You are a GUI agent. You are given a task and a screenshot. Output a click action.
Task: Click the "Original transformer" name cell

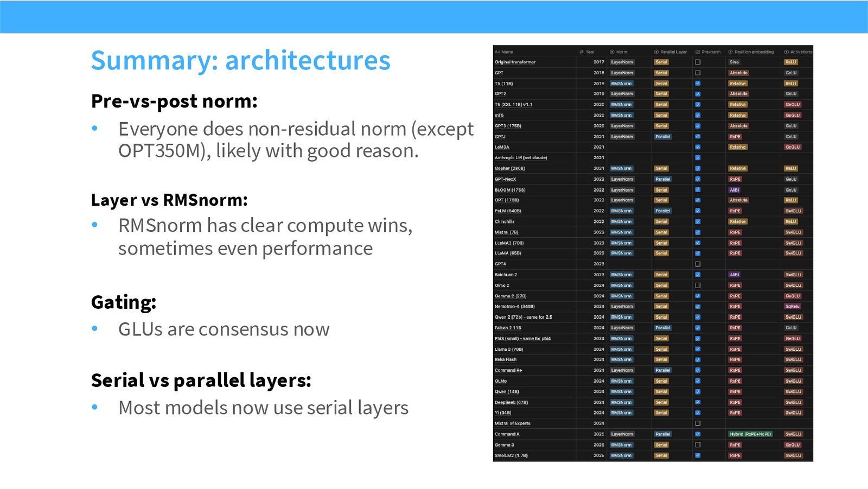515,62
